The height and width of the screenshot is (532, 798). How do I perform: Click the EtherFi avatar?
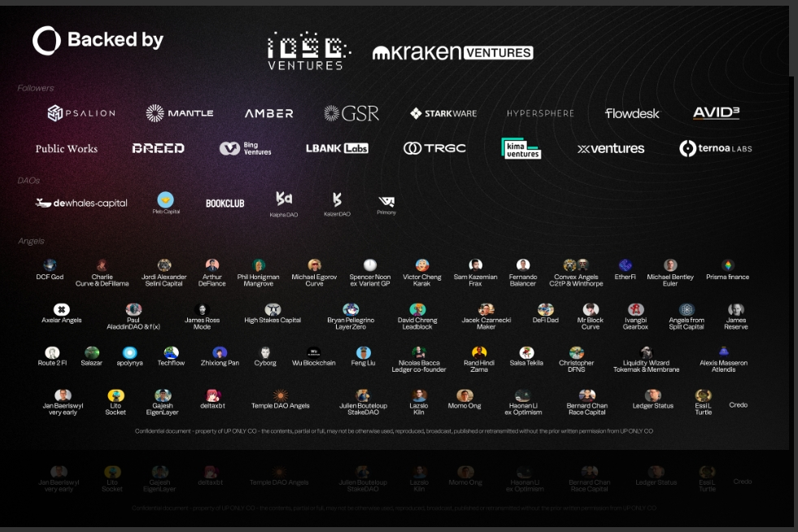tap(625, 264)
